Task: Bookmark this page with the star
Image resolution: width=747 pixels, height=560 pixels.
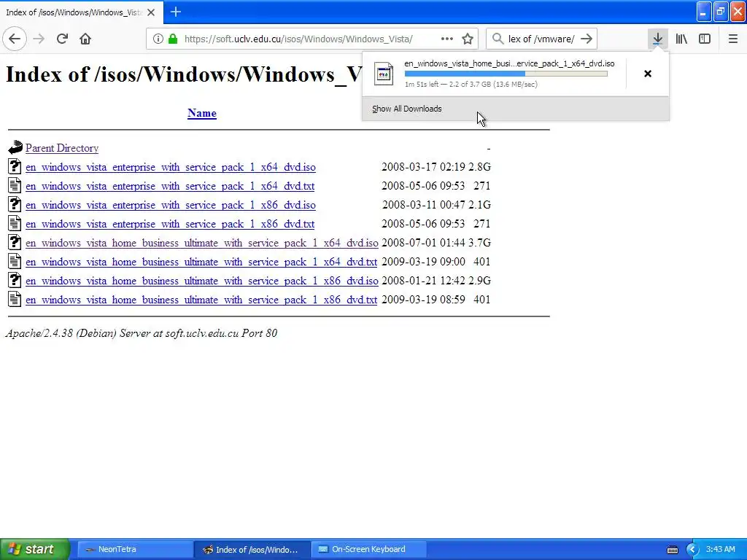Action: coord(468,39)
